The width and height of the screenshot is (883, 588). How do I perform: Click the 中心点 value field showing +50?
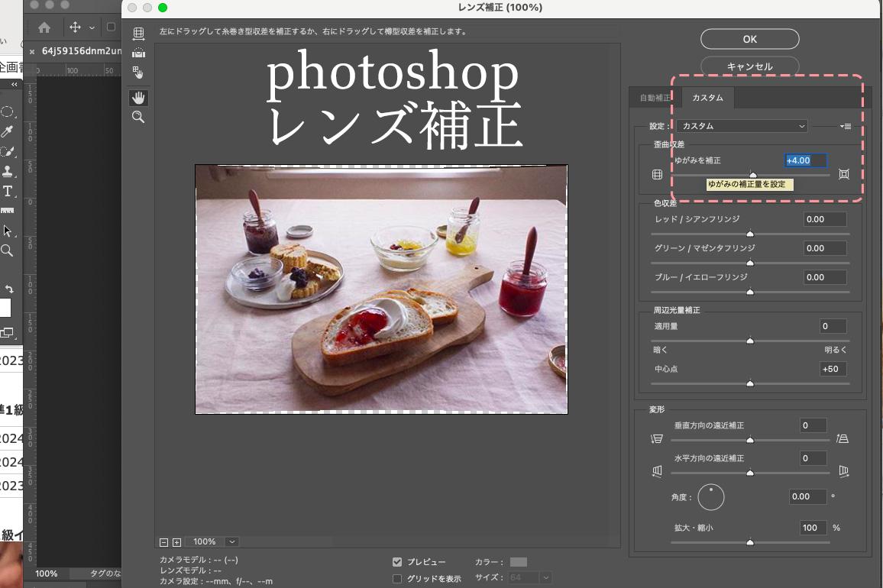[x=833, y=370]
